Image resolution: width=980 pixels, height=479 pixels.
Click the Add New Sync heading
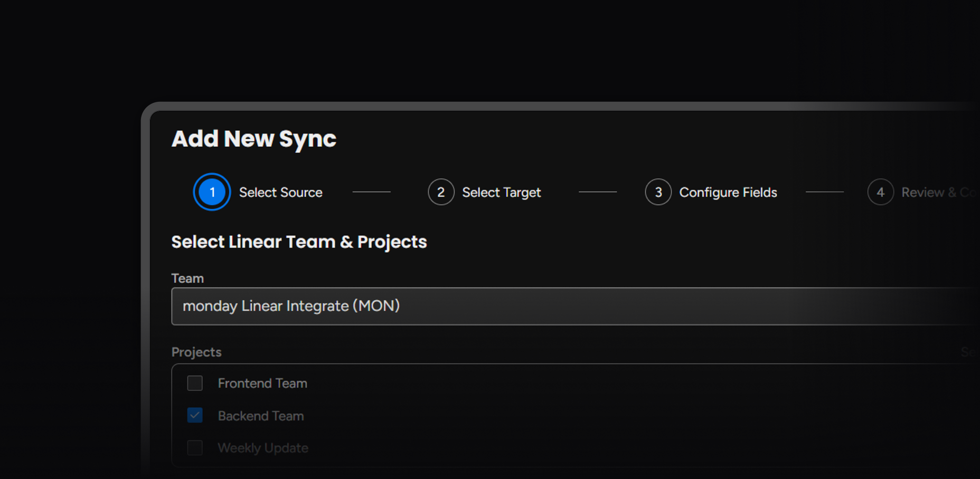(x=254, y=139)
